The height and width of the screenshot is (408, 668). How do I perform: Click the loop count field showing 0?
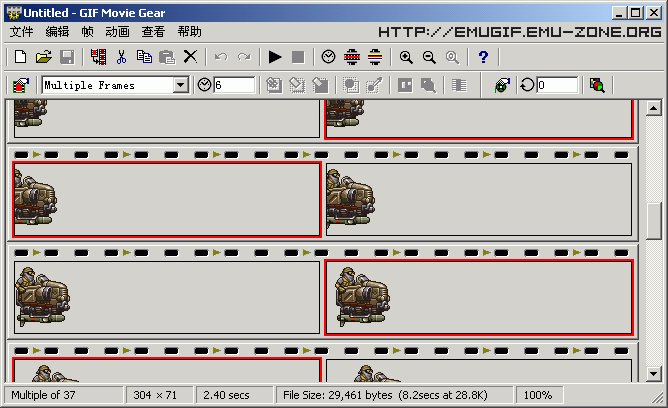click(557, 85)
